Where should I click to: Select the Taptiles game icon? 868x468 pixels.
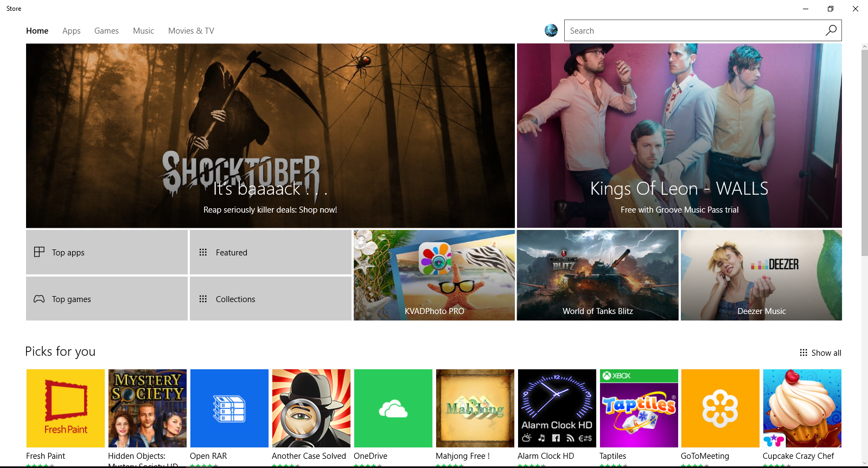coord(639,408)
